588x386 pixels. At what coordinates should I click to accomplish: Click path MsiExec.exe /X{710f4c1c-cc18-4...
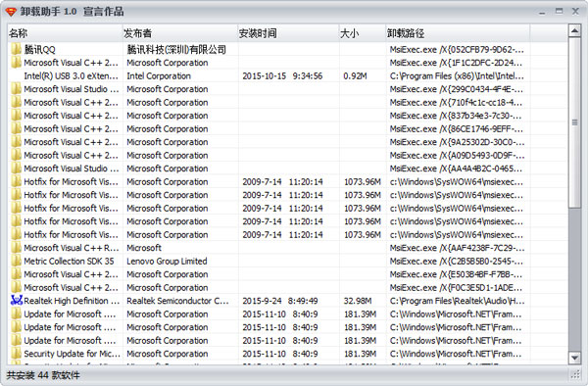tap(456, 102)
